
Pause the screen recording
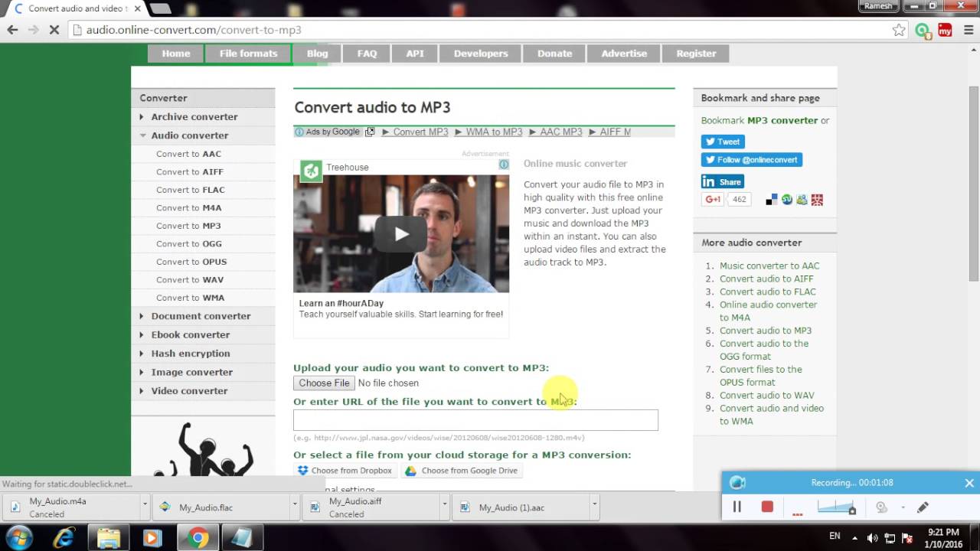(737, 507)
